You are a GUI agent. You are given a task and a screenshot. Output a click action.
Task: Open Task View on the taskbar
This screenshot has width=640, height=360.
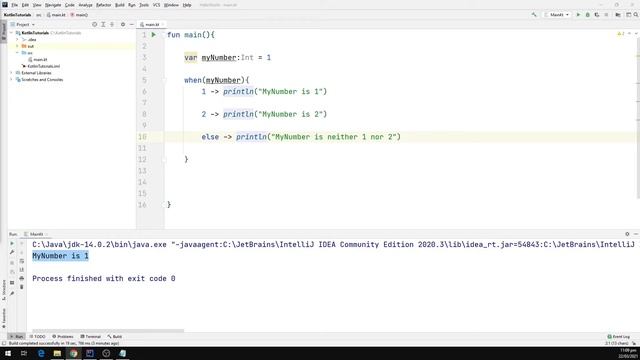pos(24,353)
